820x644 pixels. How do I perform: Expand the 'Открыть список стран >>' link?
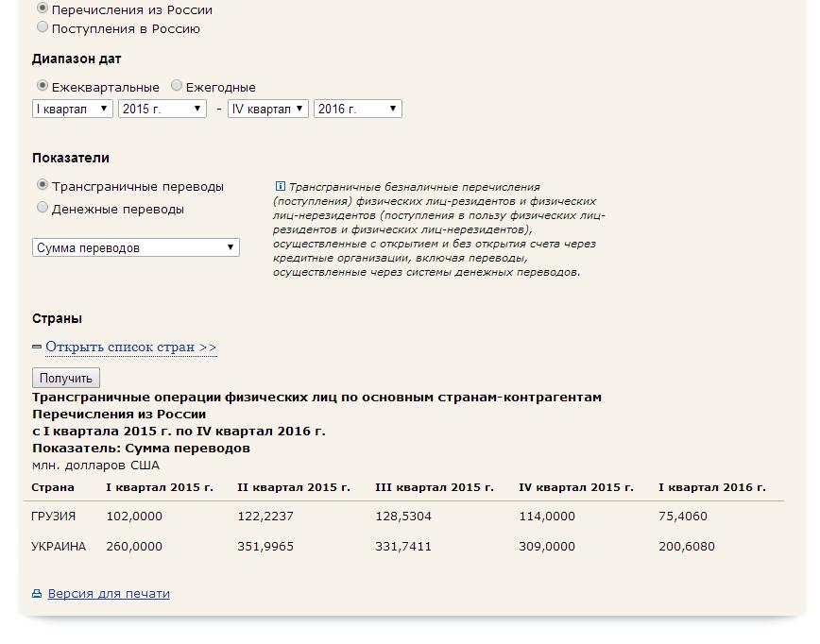(x=130, y=347)
